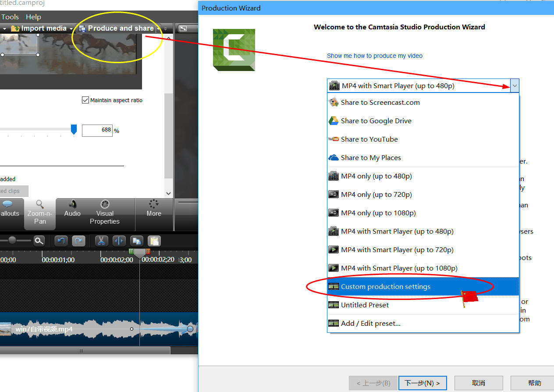This screenshot has height=392, width=554.
Task: Choose MP4 with Smart Player (up to 480p) list item
Action: point(423,232)
